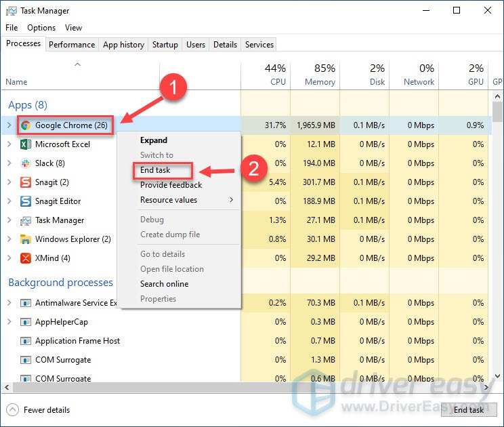
Task: Expand the Google Chrome process group
Action: [x=9, y=125]
